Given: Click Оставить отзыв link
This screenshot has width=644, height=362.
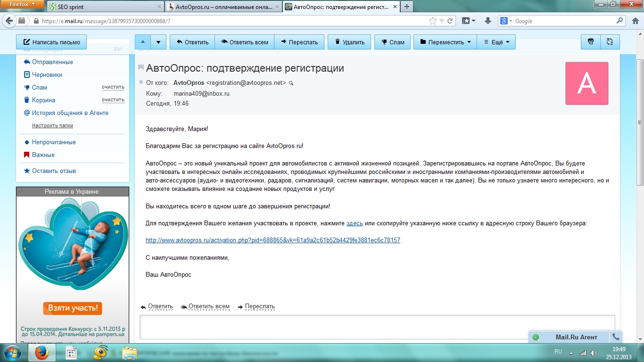Looking at the screenshot, I should pos(54,171).
